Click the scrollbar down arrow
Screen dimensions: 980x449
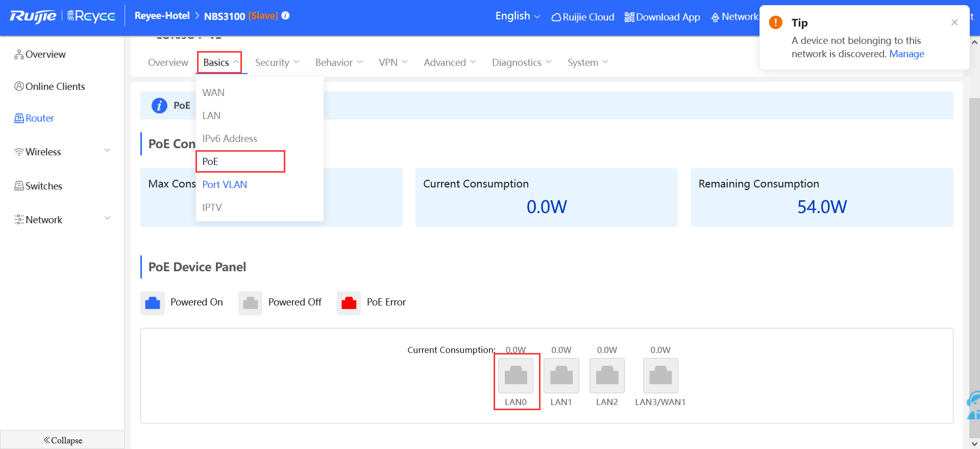tap(974, 444)
